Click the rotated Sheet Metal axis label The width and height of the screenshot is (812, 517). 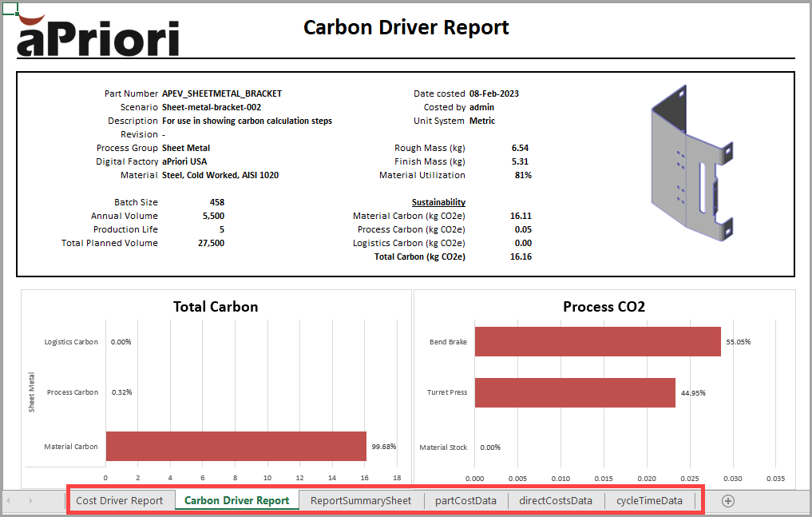tap(32, 392)
